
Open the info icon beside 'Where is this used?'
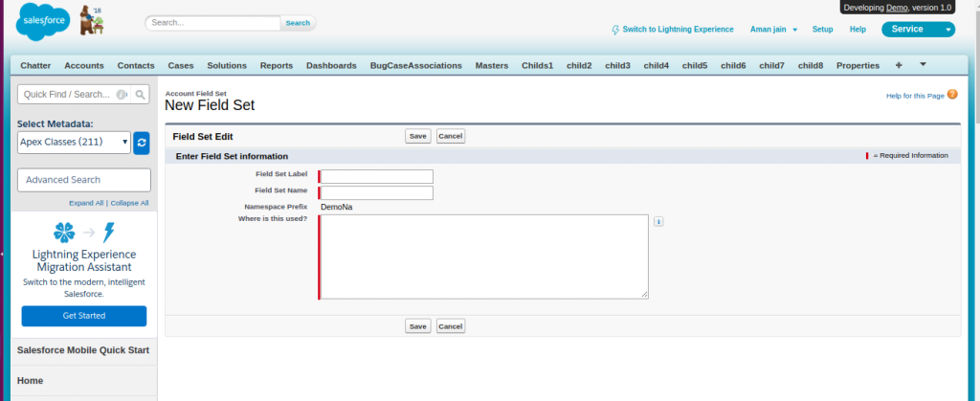pyautogui.click(x=658, y=221)
